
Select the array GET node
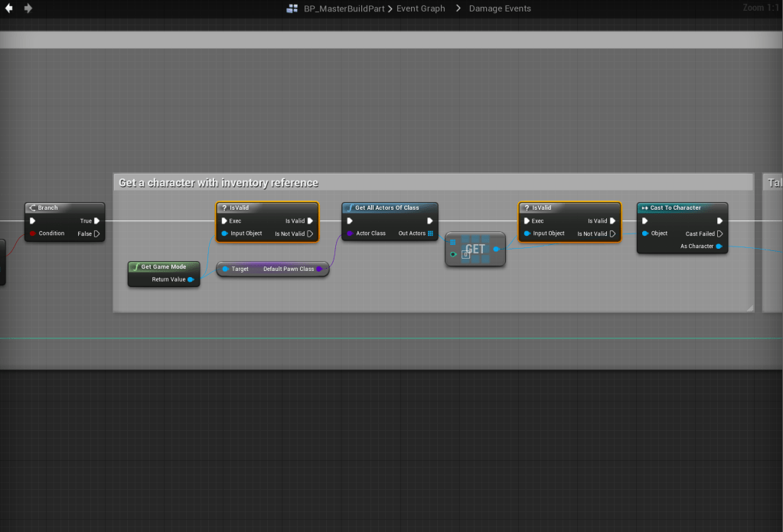(475, 250)
